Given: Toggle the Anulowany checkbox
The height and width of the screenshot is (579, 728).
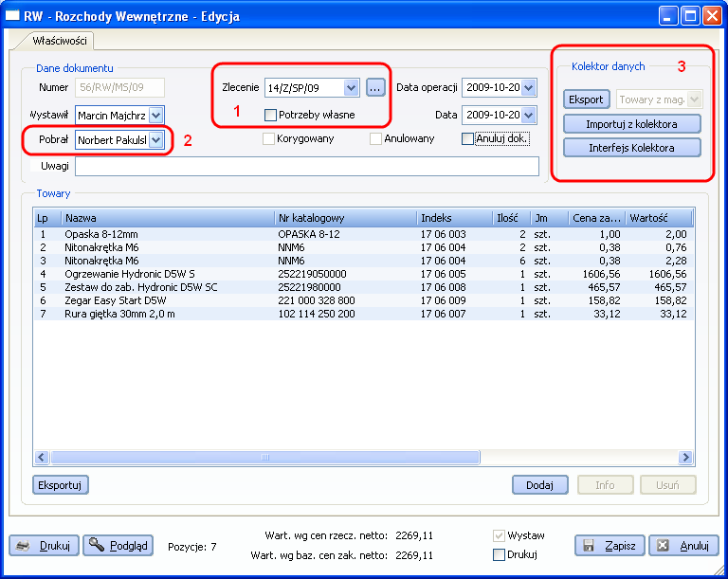Looking at the screenshot, I should pyautogui.click(x=375, y=138).
